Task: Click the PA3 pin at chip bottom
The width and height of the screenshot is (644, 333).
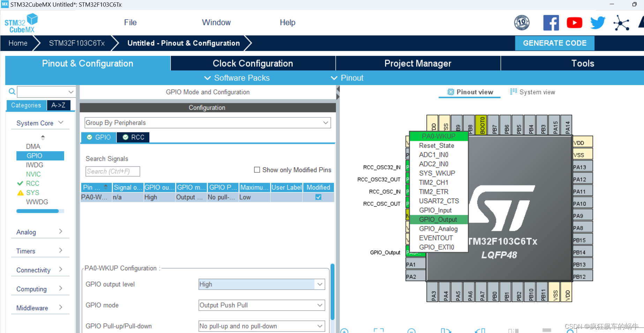Action: [x=433, y=292]
